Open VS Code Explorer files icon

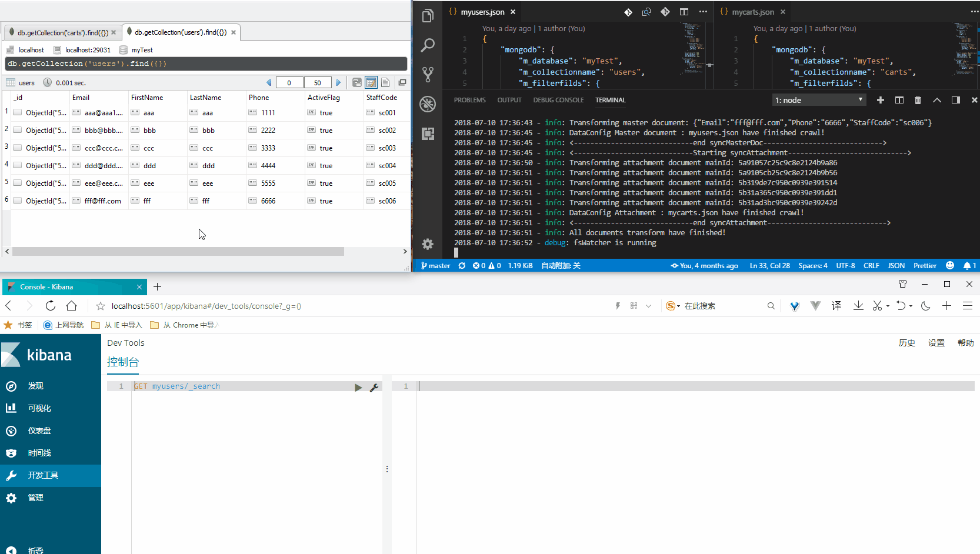click(428, 16)
